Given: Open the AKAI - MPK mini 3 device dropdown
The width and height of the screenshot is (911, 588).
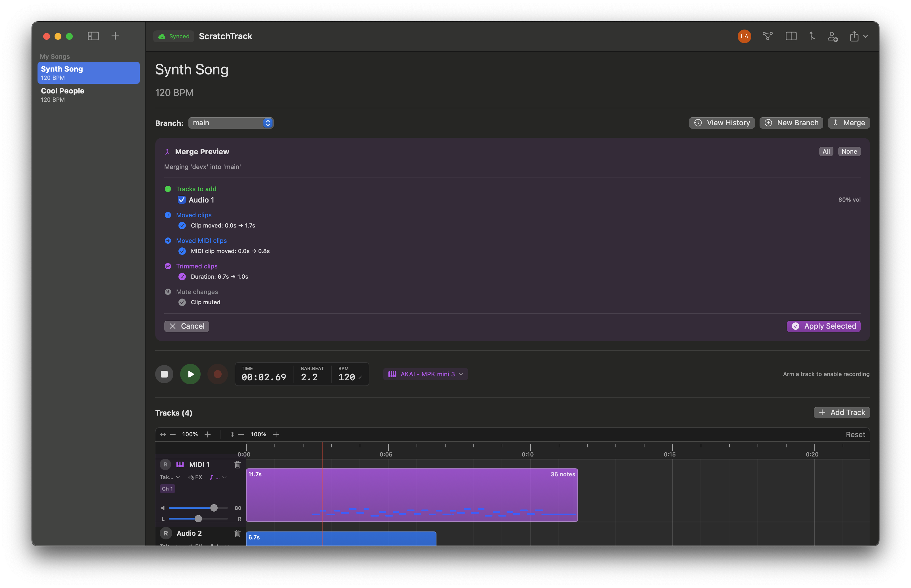Looking at the screenshot, I should [x=425, y=374].
